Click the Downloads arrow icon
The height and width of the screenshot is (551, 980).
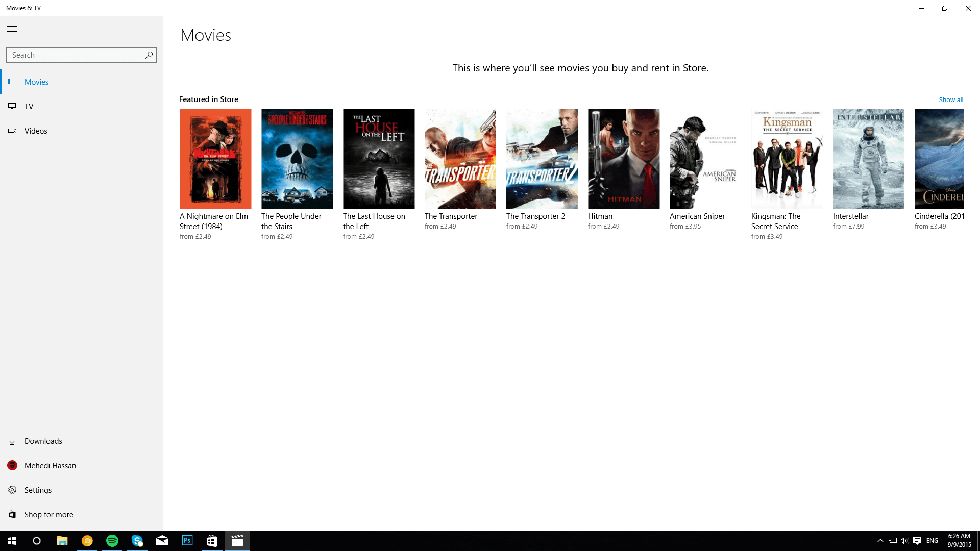click(12, 441)
